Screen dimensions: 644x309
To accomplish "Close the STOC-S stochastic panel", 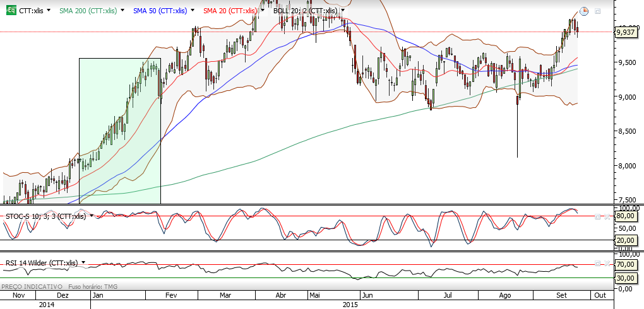I will 607,216.
